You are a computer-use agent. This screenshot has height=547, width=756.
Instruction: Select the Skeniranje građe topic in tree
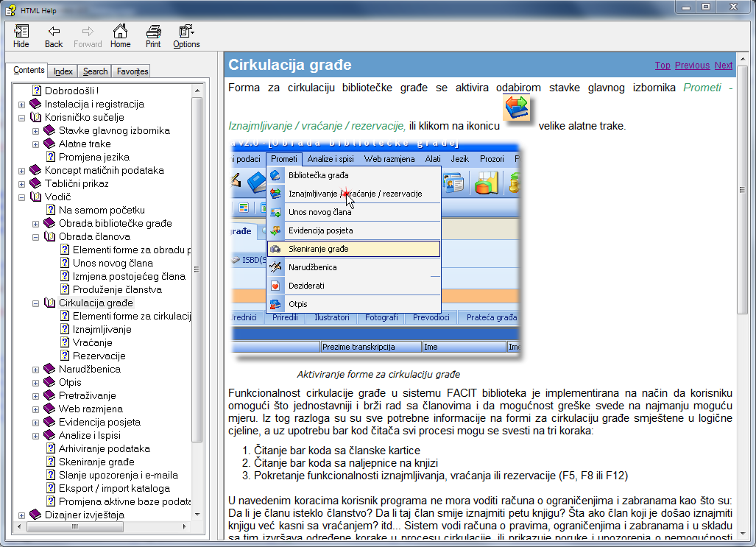(96, 462)
